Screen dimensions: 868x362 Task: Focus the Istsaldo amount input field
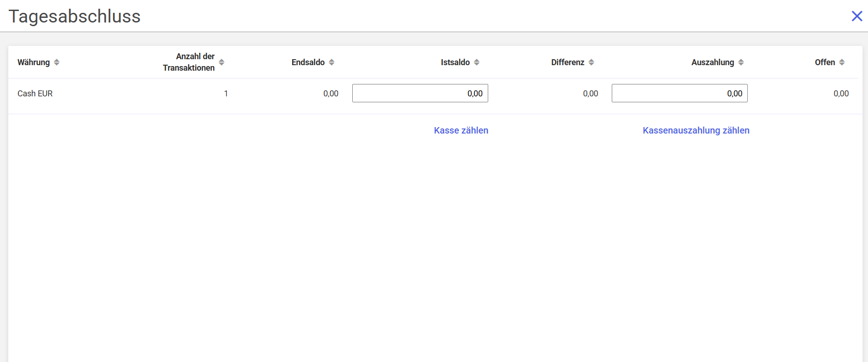click(x=420, y=93)
